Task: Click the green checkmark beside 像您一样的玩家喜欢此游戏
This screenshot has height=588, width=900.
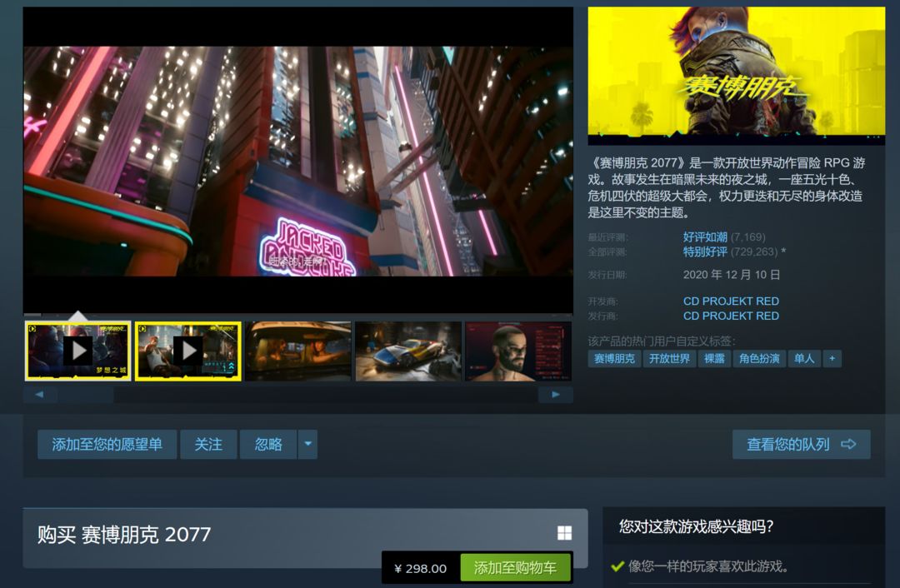Action: (x=617, y=567)
